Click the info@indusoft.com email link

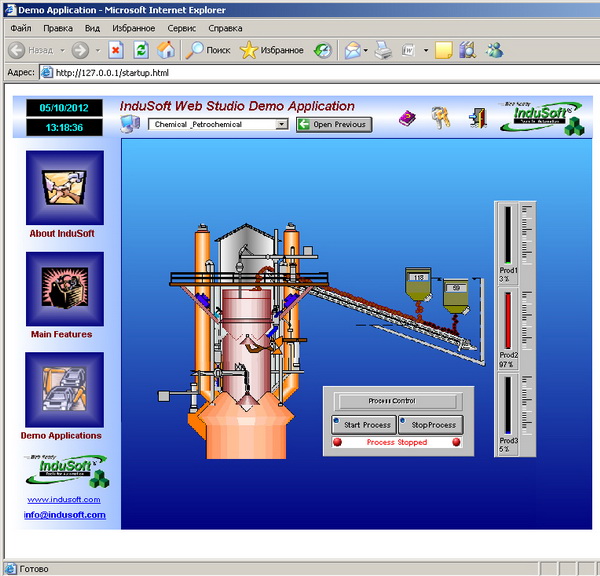(x=65, y=515)
